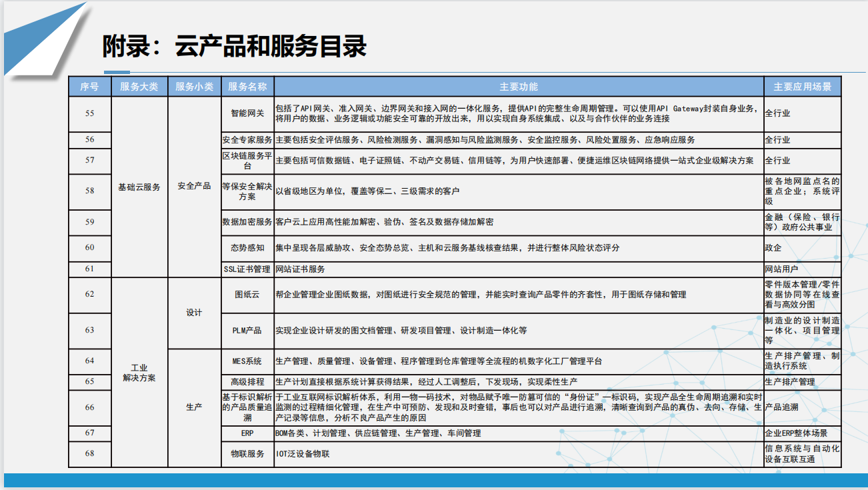Click the 态势感知 service cell
The width and height of the screenshot is (868, 490).
click(x=247, y=248)
